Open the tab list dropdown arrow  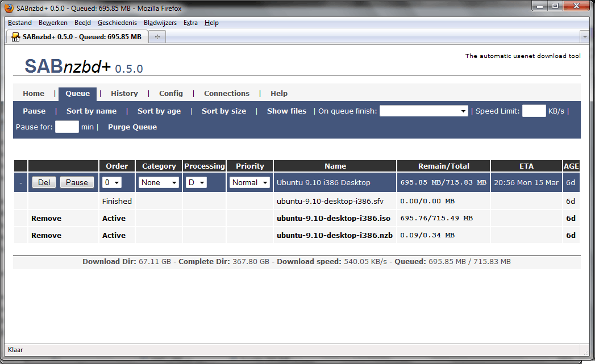pyautogui.click(x=585, y=37)
